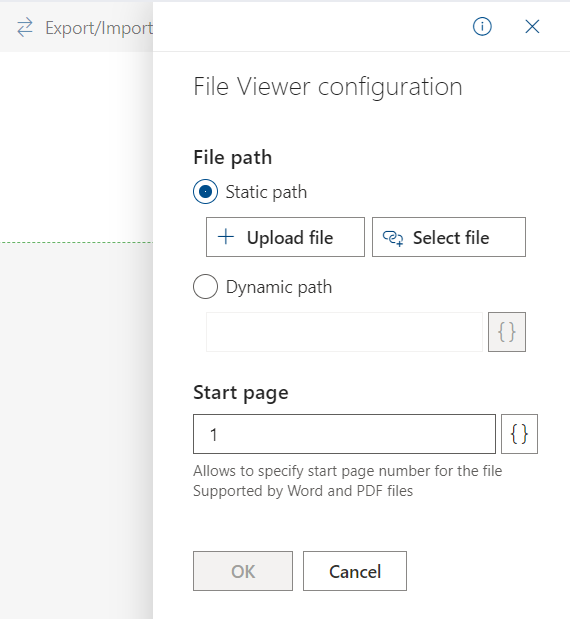This screenshot has height=619, width=570.
Task: Click the Dynamic path label text
Action: (279, 287)
